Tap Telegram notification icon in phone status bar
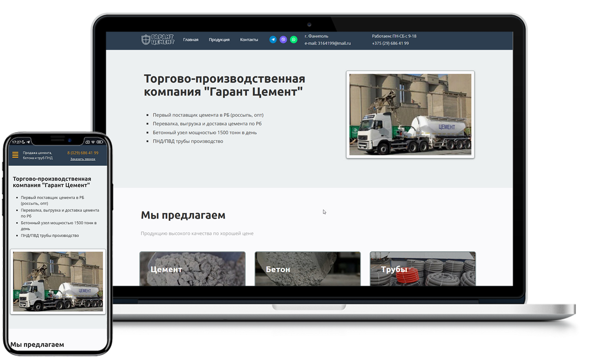 (28, 142)
